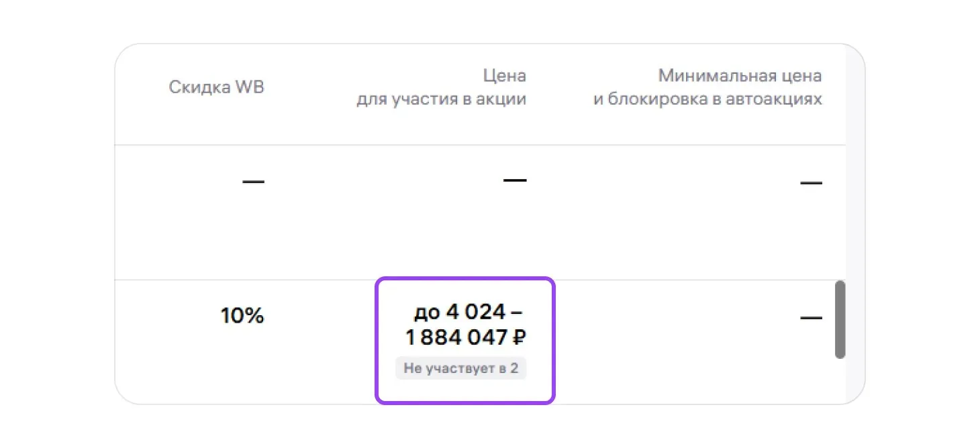Click the для участия в акции header line
This screenshot has height=448, width=980.
tap(441, 100)
